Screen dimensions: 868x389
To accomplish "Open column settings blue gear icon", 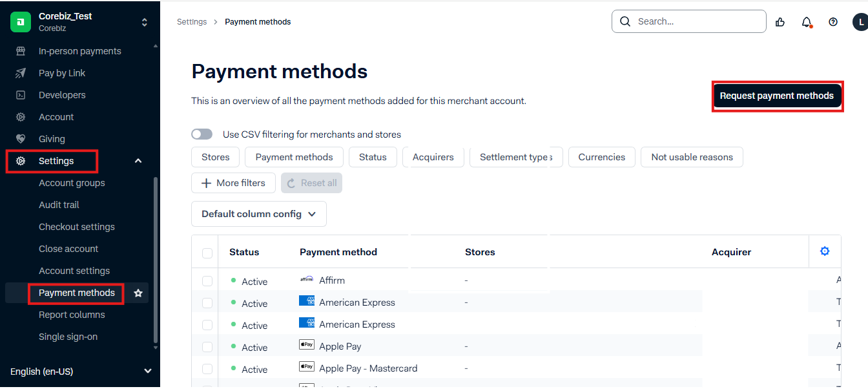I will click(x=825, y=251).
